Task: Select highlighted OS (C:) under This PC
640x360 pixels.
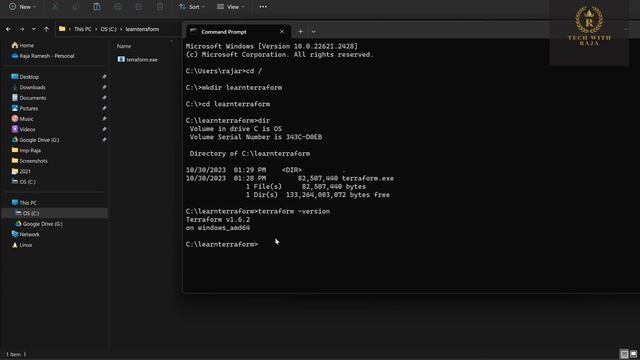Action: tap(55, 213)
